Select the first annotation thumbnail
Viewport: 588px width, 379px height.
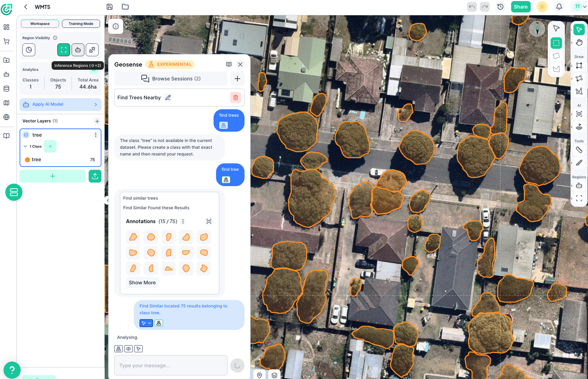pyautogui.click(x=133, y=237)
